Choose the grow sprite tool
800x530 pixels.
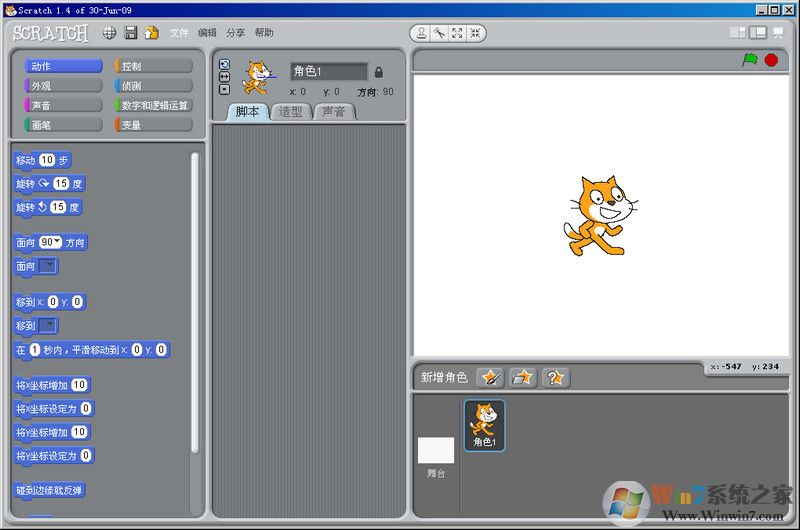(457, 33)
